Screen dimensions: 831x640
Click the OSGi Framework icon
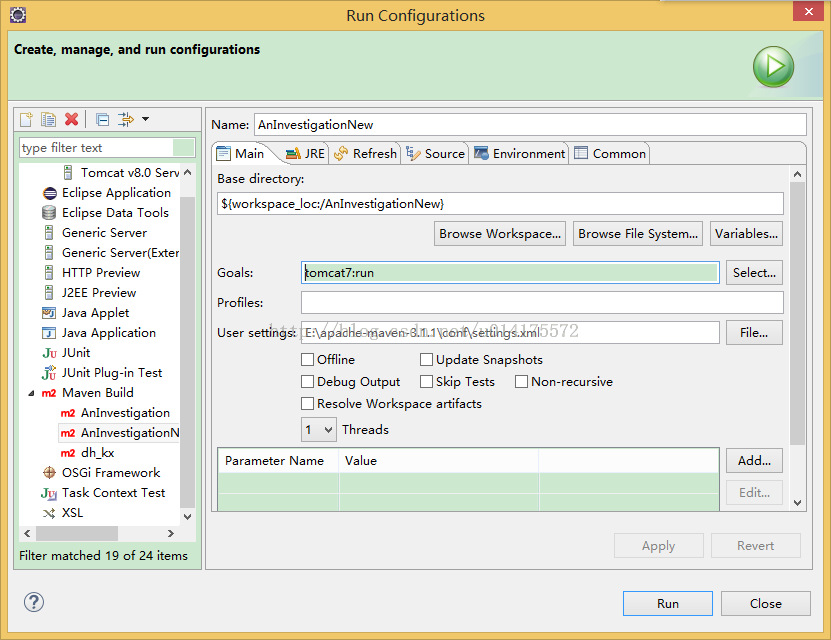click(x=49, y=473)
